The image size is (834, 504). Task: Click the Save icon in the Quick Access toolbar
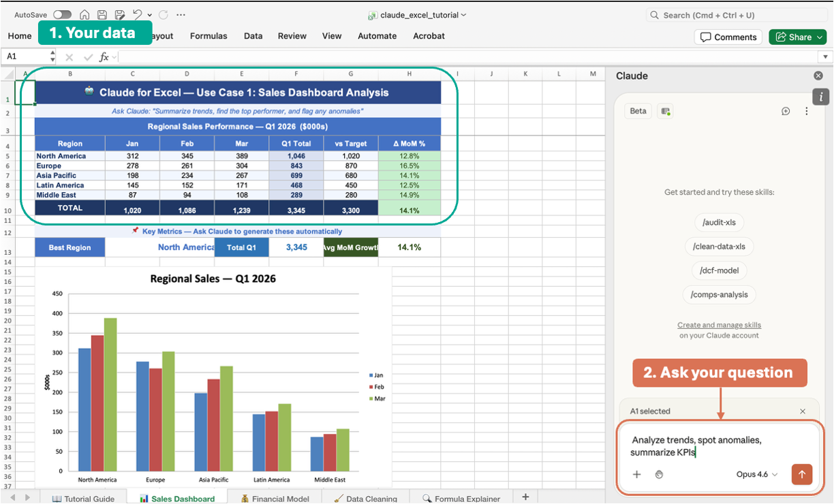103,14
